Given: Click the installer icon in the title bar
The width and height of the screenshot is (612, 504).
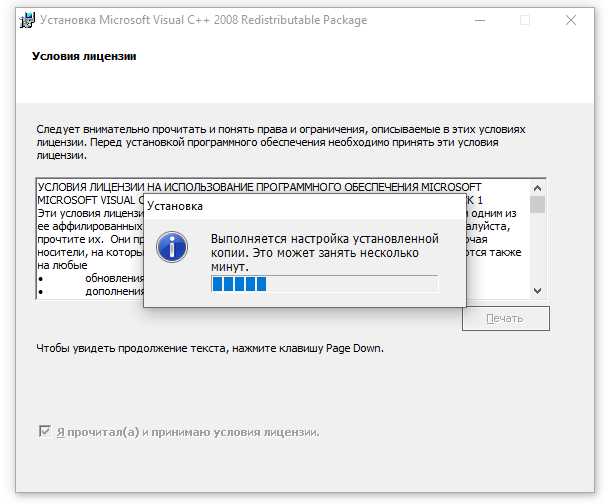Looking at the screenshot, I should click(x=27, y=20).
